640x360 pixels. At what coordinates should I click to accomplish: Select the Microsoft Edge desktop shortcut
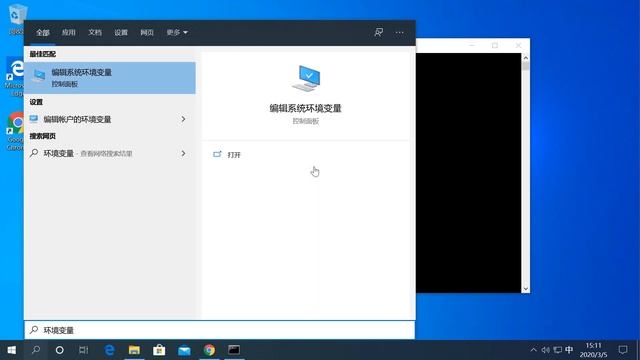(15, 77)
